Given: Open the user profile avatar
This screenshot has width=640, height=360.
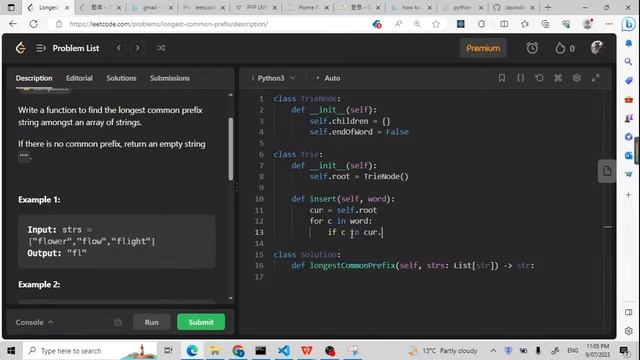Looking at the screenshot, I should coord(597,48).
